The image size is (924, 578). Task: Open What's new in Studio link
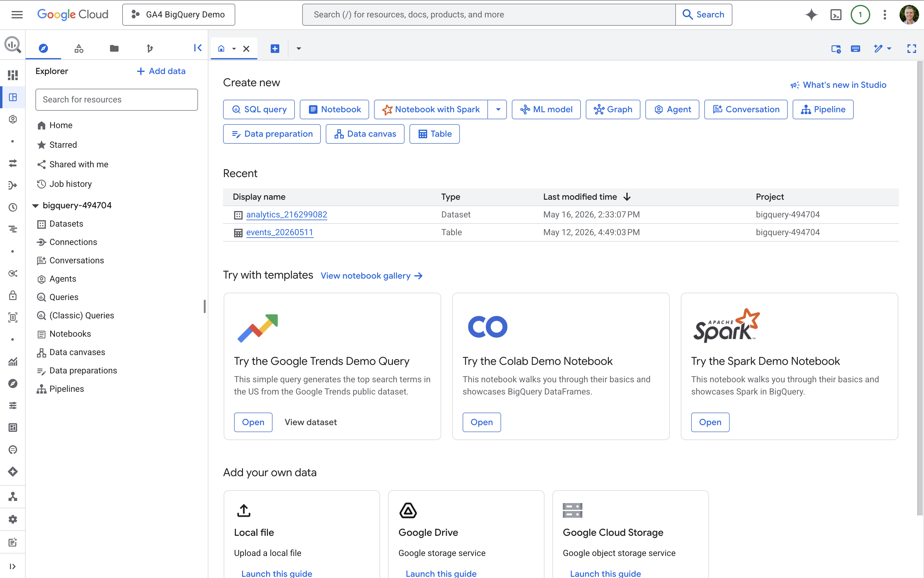(x=838, y=85)
